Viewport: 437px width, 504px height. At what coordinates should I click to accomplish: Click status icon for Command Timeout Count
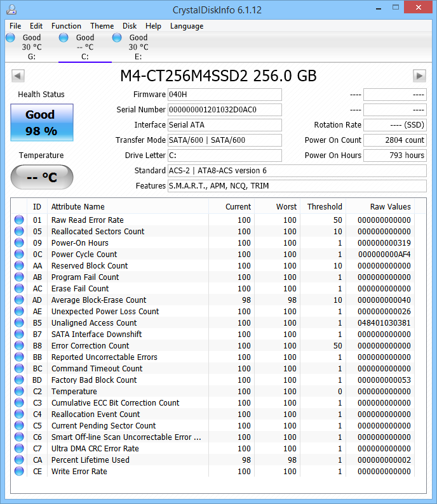19,368
